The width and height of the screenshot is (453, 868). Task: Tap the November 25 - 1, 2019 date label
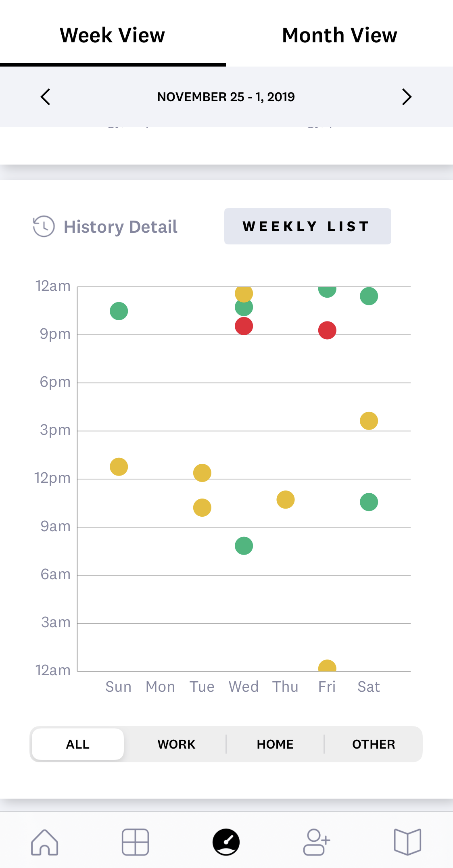point(226,97)
